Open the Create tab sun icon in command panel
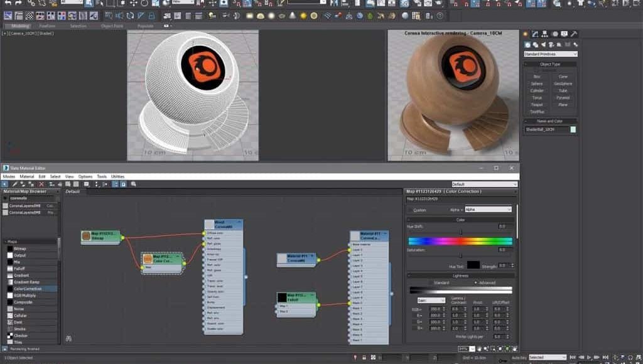Image resolution: width=643 pixels, height=364 pixels. 526,34
